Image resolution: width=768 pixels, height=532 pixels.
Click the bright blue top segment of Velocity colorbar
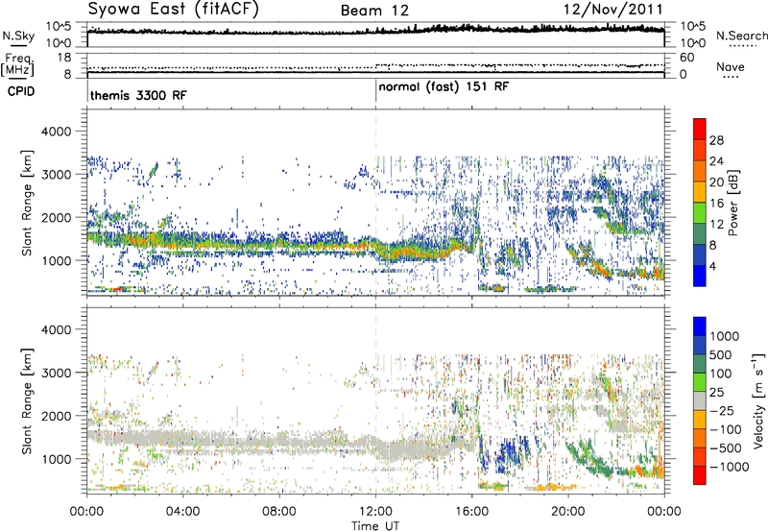point(700,326)
